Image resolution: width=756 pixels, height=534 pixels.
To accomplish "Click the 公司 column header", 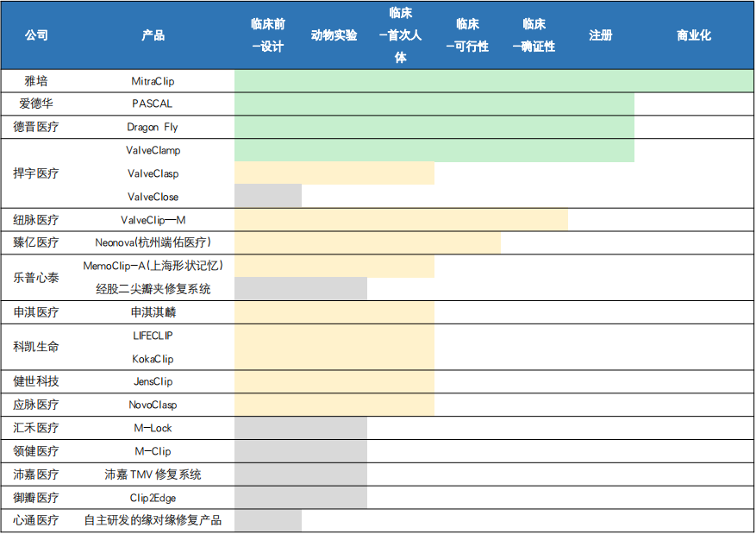I will (x=37, y=35).
